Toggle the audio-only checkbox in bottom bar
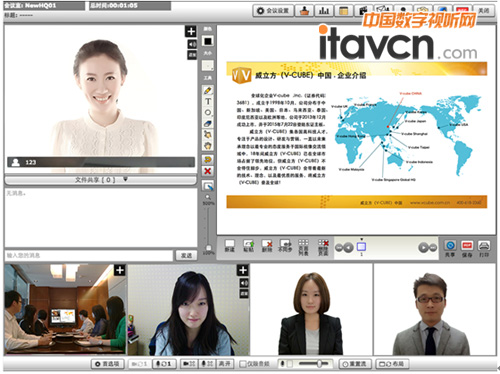The image size is (500, 374). pyautogui.click(x=243, y=364)
